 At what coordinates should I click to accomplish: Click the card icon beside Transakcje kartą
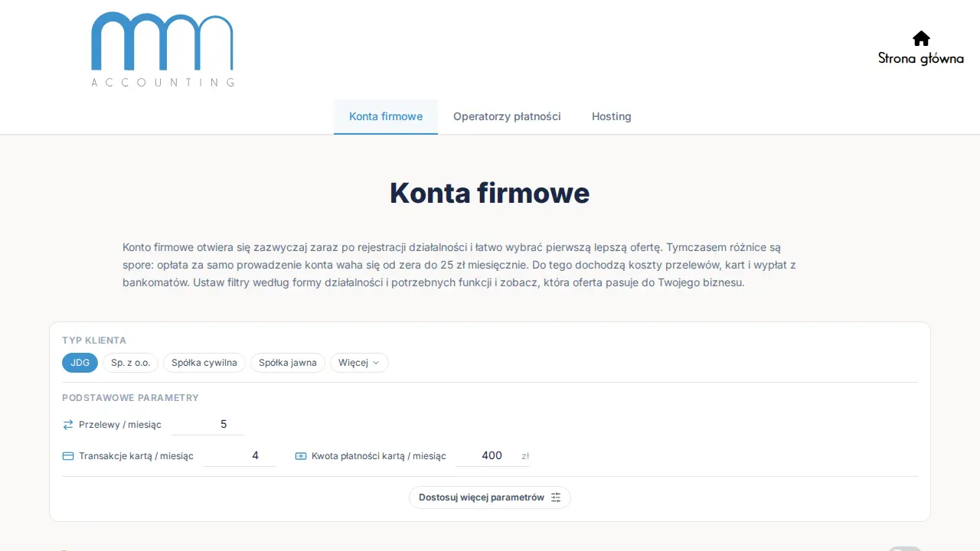(x=68, y=456)
